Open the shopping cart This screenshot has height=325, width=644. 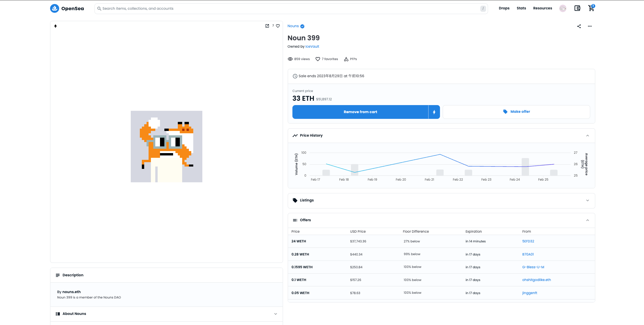coord(591,8)
